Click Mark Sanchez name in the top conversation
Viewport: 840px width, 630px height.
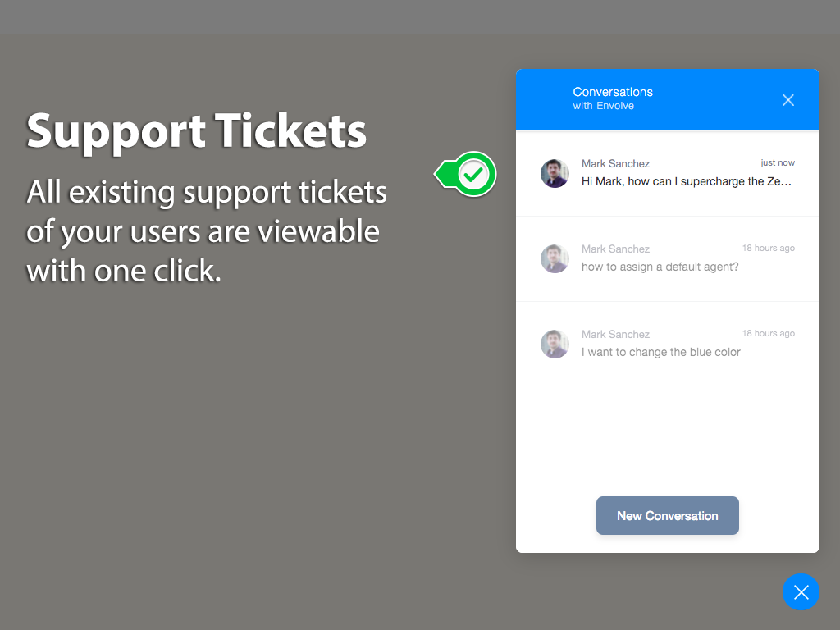(x=615, y=164)
